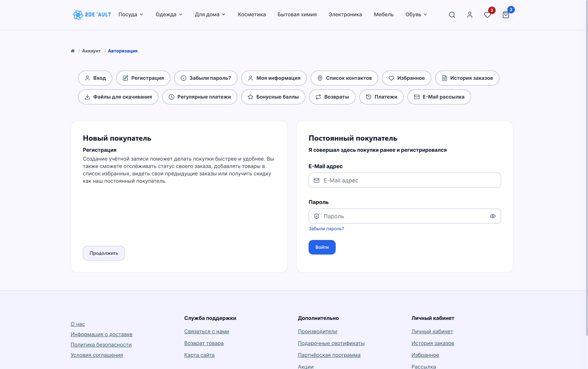Viewport: 588px width, 369px height.
Task: Open the wishlist heart icon with badge
Action: pos(487,15)
